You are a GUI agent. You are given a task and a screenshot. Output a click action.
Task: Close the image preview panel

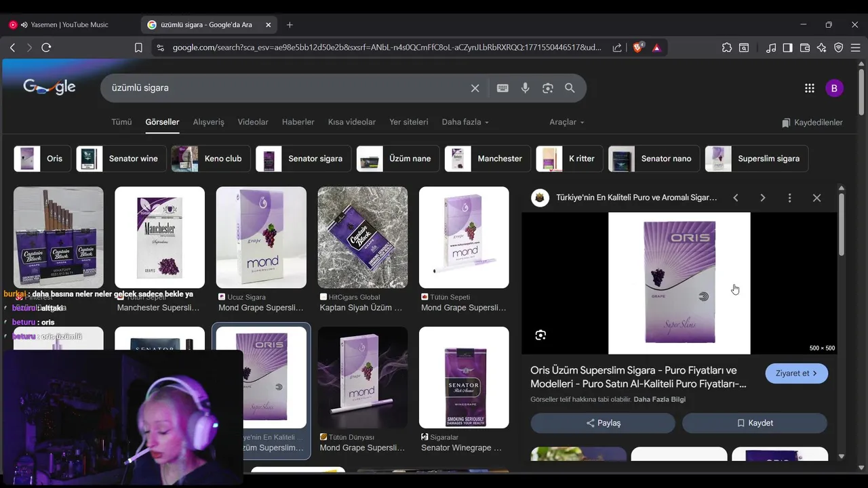817,198
